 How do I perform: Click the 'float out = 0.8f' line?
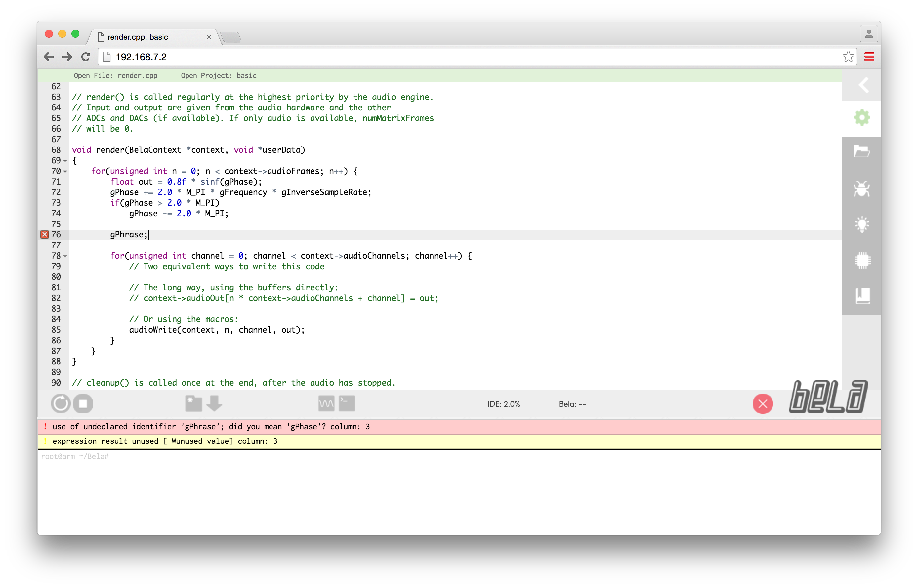tap(186, 182)
